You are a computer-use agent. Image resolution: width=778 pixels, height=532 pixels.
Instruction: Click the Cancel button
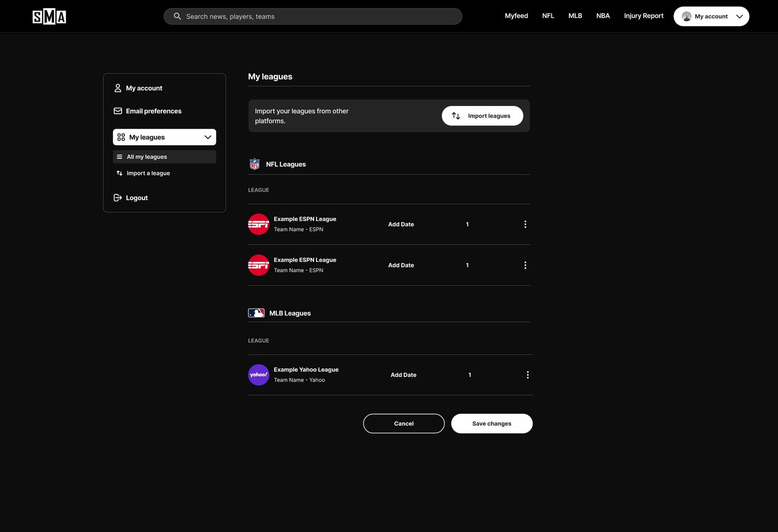404,423
